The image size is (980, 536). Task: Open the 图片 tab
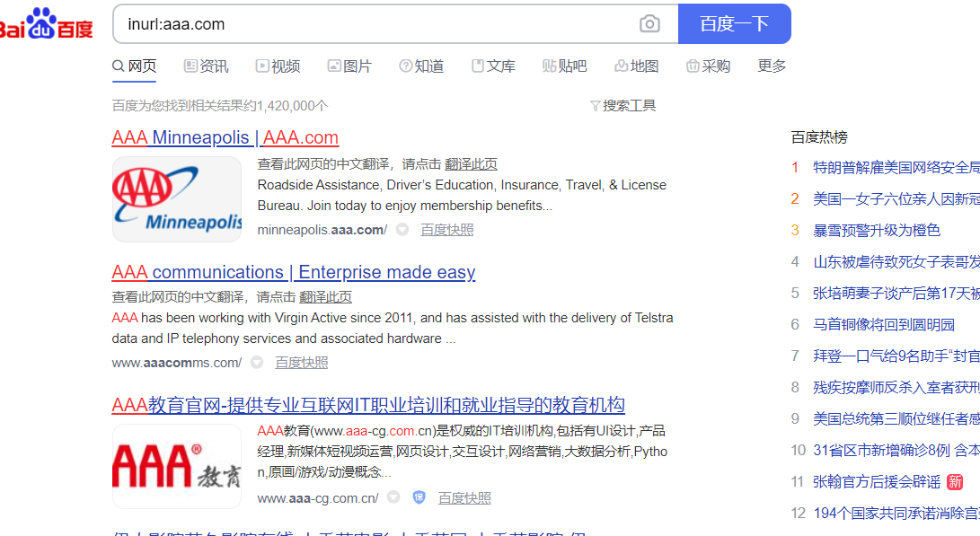point(349,66)
